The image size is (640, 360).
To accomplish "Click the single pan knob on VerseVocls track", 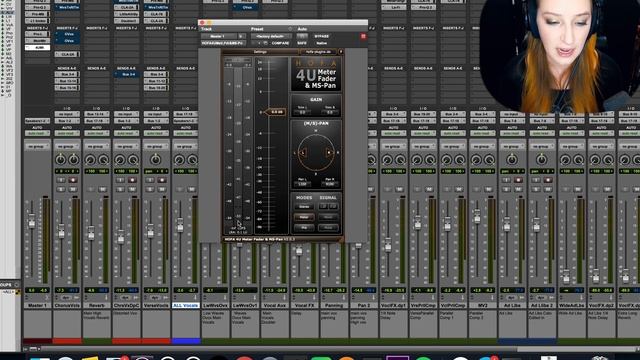I will tap(156, 160).
